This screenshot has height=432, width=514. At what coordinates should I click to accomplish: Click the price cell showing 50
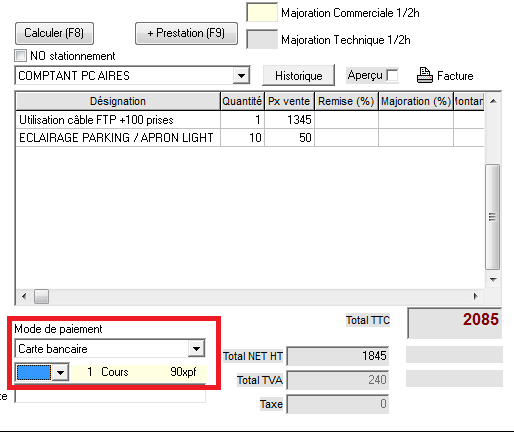[x=289, y=138]
